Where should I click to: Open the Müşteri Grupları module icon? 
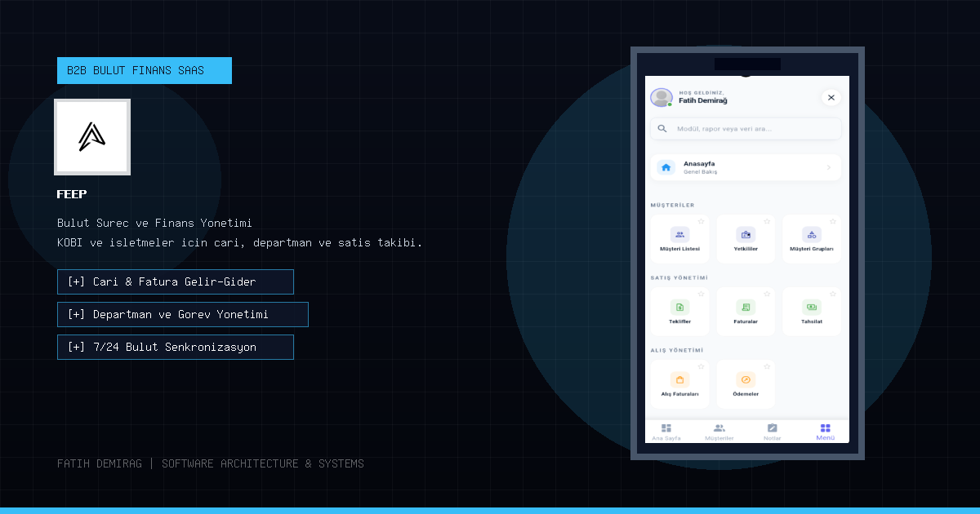pyautogui.click(x=812, y=235)
